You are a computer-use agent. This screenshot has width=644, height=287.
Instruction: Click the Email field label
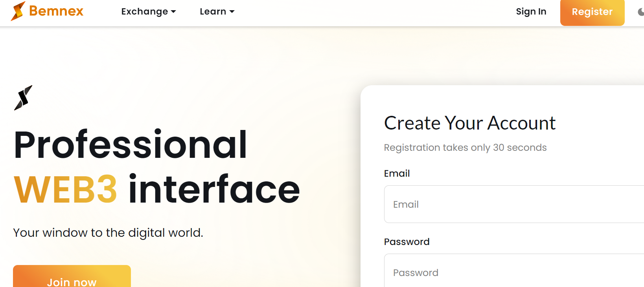(397, 174)
